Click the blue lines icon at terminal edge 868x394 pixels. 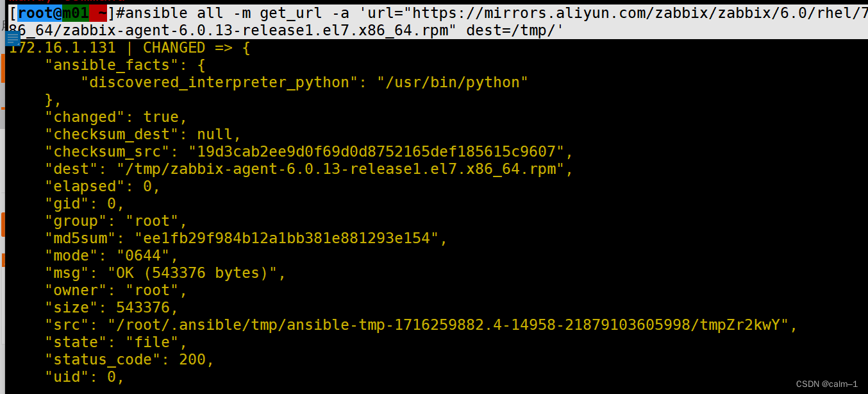pos(13,39)
